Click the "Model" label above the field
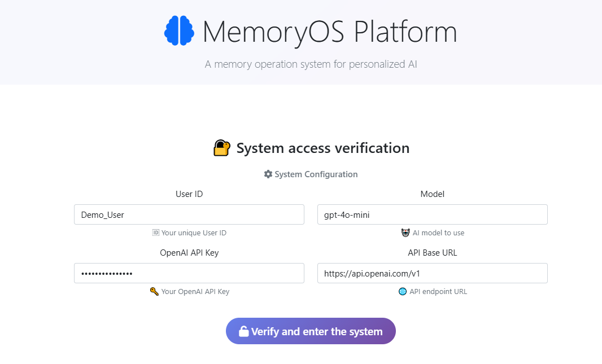The image size is (602, 364). point(432,194)
